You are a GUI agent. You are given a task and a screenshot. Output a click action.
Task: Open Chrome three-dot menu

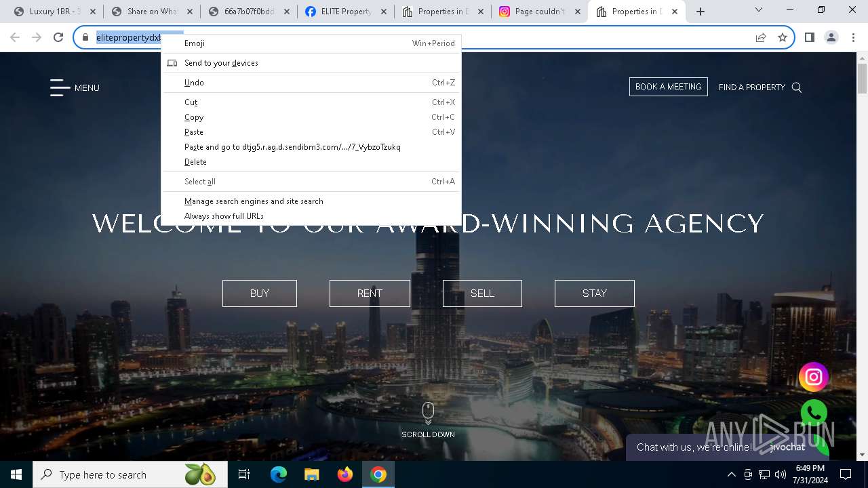coord(852,38)
